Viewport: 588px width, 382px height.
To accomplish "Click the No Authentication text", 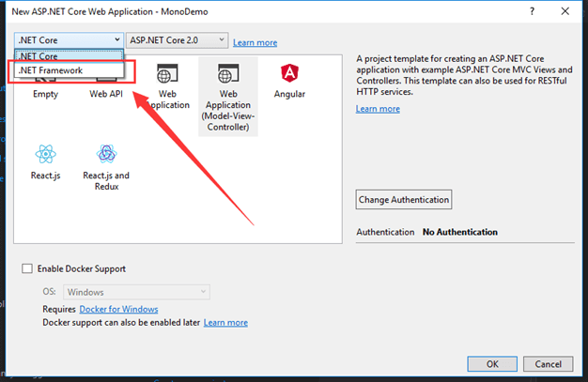I will [x=459, y=232].
